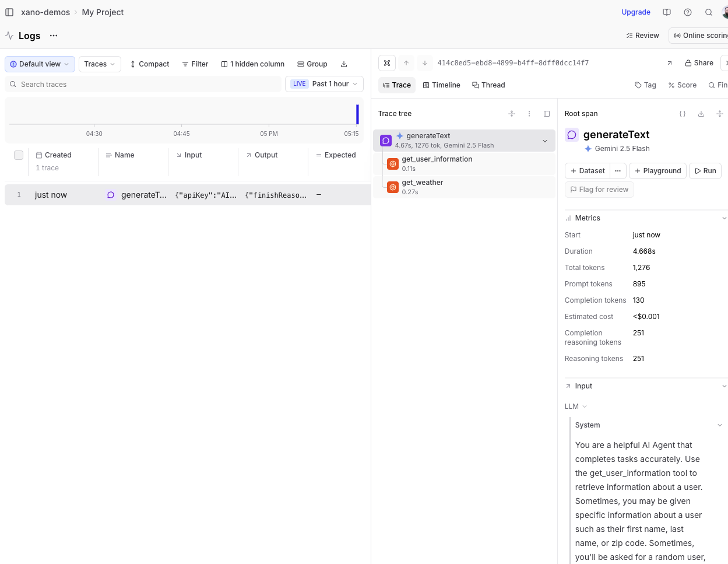Add span to Dataset
Image resolution: width=728 pixels, height=564 pixels.
pyautogui.click(x=588, y=171)
